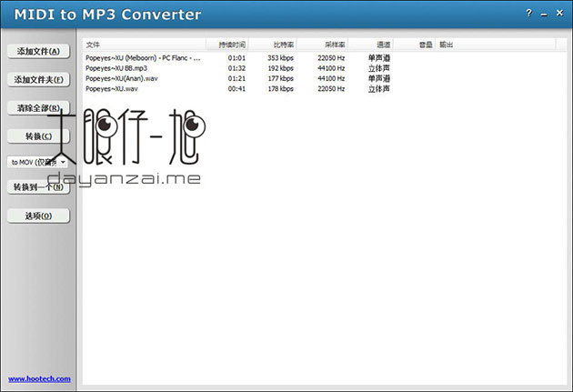Open 选项(O) settings button
This screenshot has width=573, height=392.
click(x=38, y=216)
